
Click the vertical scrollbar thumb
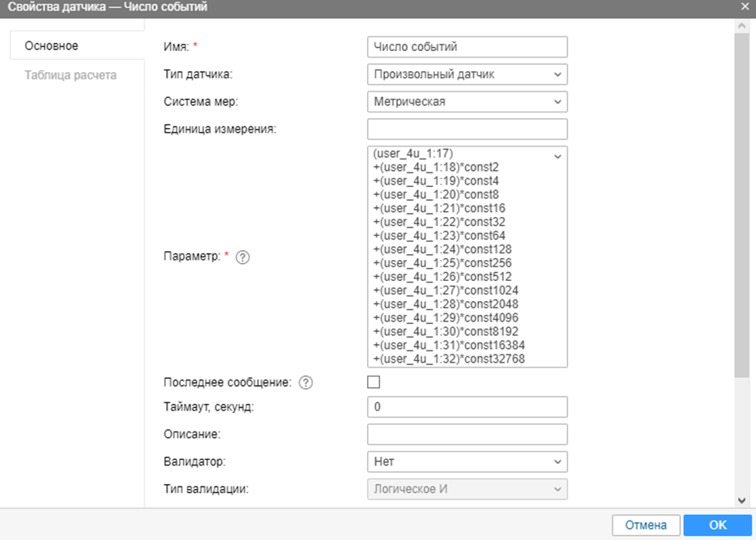(x=742, y=202)
